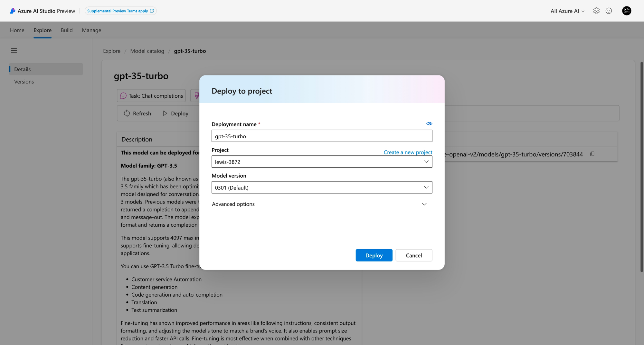Click the Text summarization bullet item
The width and height of the screenshot is (644, 345).
pos(154,310)
